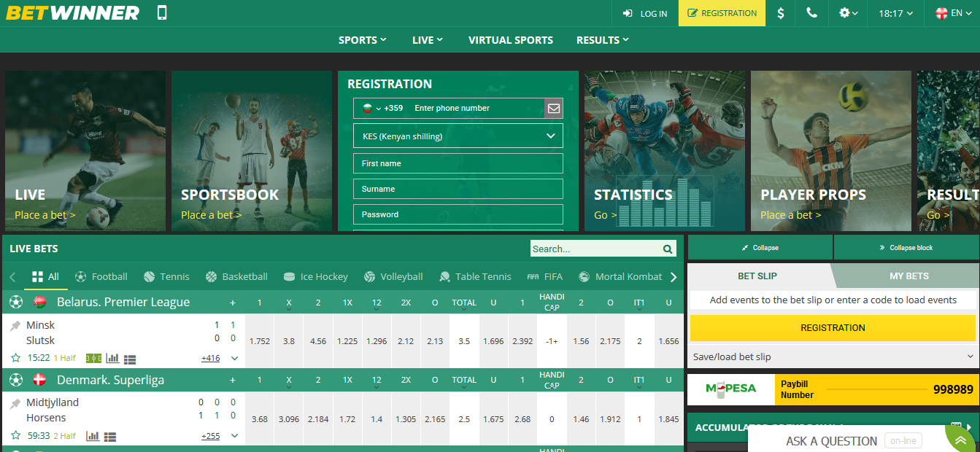Viewport: 980px width, 452px height.
Task: Expand Minsk match markets chevron
Action: [234, 358]
